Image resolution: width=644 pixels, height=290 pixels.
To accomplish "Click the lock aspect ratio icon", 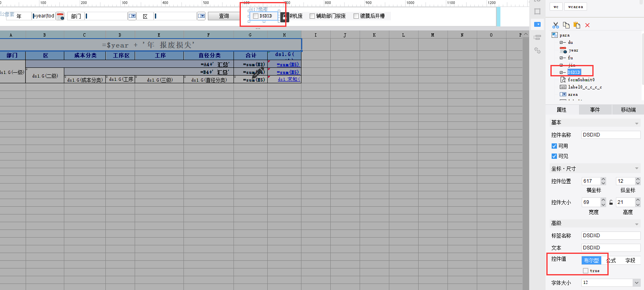I will (611, 202).
